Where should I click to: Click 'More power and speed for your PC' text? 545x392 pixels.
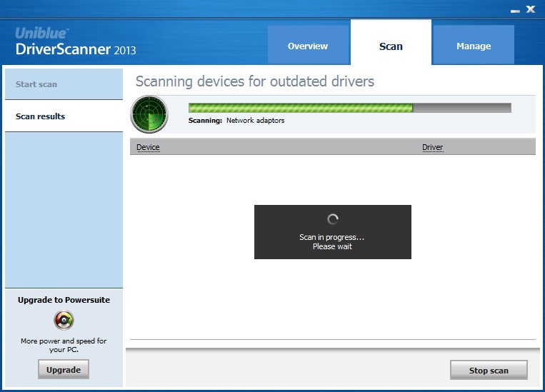pos(64,345)
